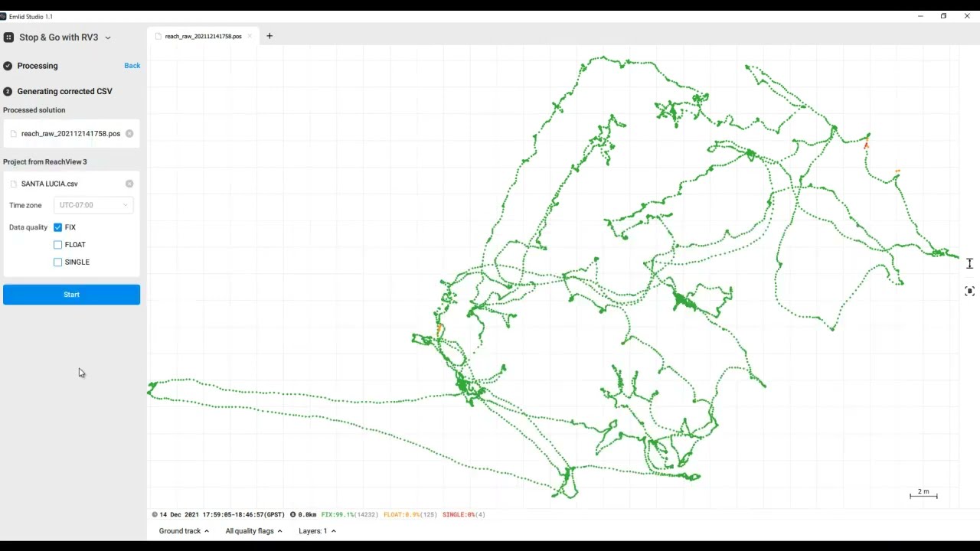980x551 pixels.
Task: Uncheck the FIX data quality checkbox
Action: coord(58,227)
